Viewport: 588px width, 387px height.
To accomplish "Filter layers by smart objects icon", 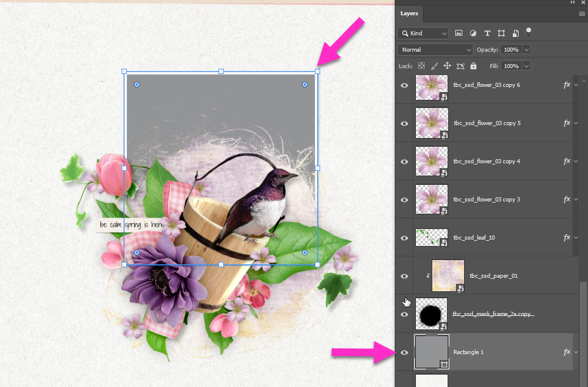I will tap(516, 33).
